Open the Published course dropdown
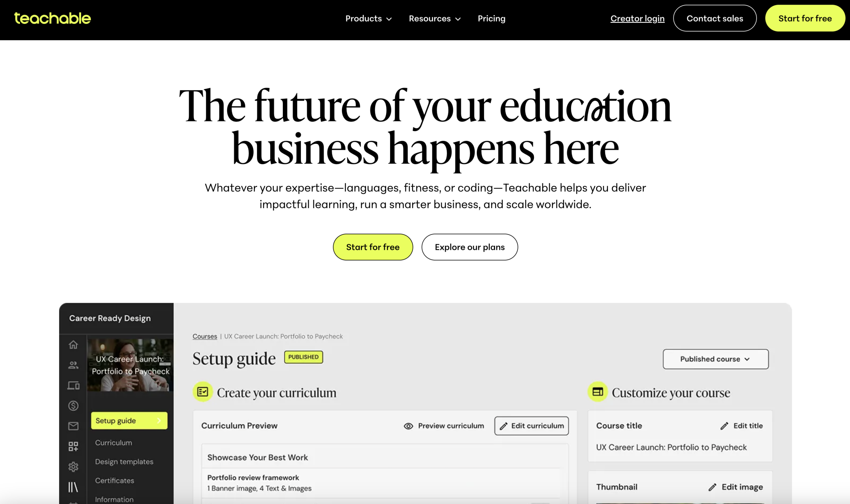Screen dimensions: 850x504 pyautogui.click(x=716, y=359)
